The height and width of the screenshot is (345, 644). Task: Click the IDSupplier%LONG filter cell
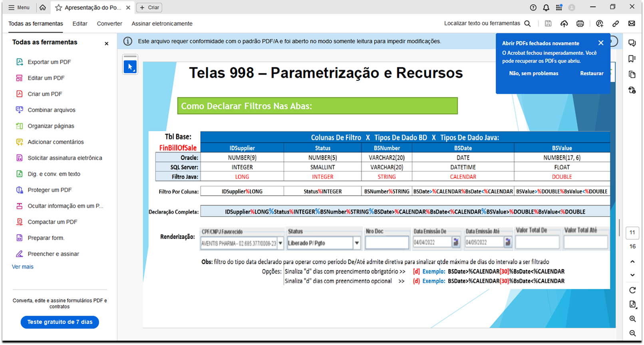242,191
